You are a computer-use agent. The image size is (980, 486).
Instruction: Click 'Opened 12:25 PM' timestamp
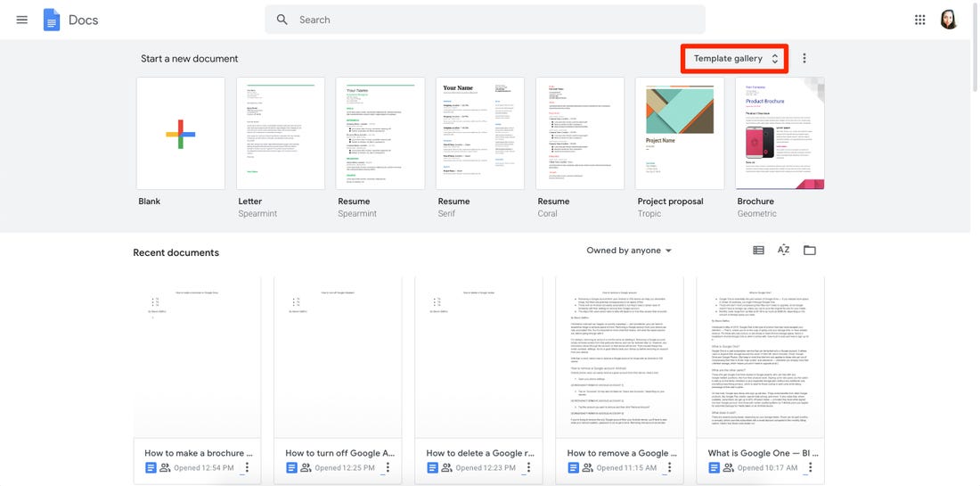click(345, 468)
